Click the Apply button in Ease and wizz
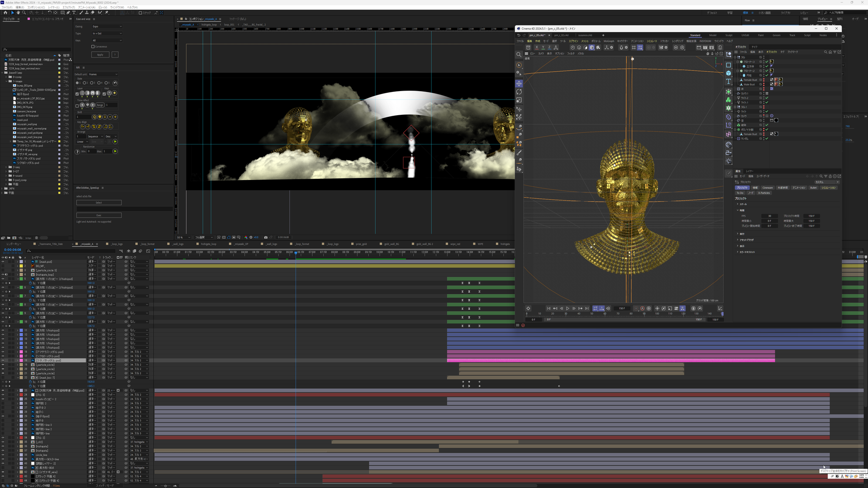This screenshot has height=488, width=868. click(100, 55)
